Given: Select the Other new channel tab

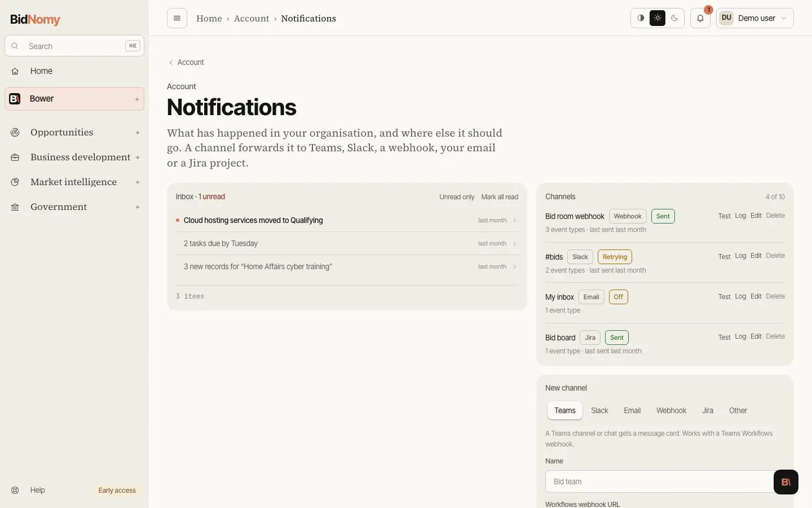Looking at the screenshot, I should [x=738, y=411].
